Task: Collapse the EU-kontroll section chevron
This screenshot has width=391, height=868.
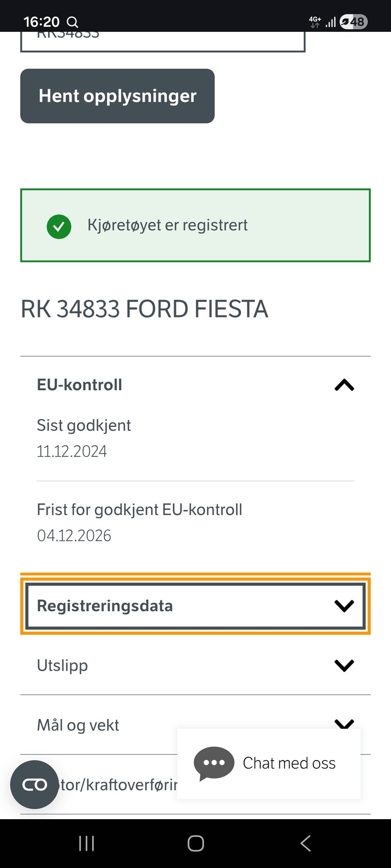Action: pyautogui.click(x=344, y=385)
